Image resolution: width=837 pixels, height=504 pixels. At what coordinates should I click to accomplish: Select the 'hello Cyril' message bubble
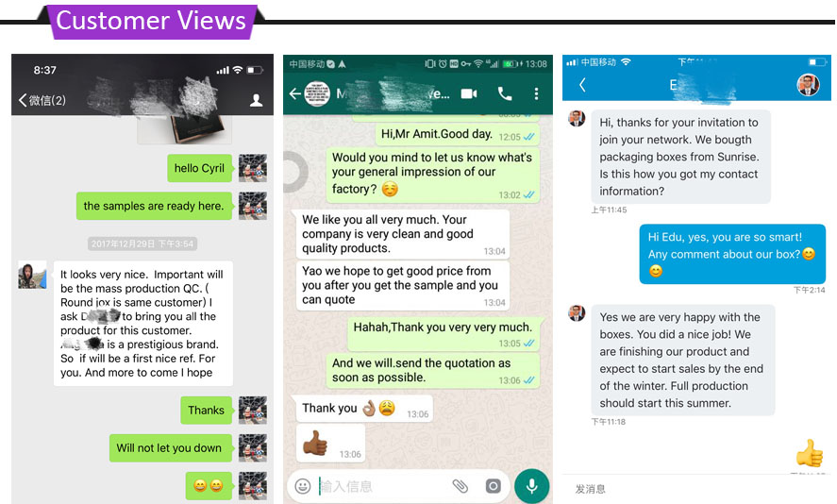point(200,168)
